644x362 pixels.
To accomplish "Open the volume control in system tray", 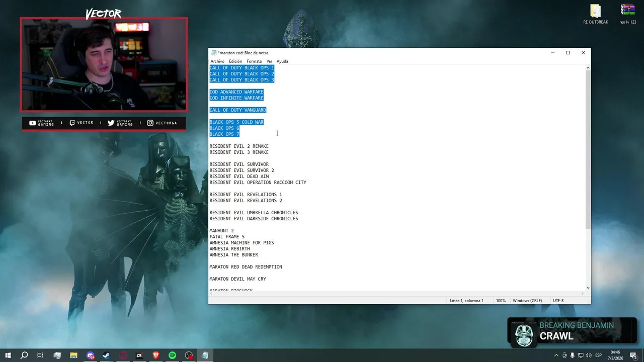I will click(x=588, y=355).
